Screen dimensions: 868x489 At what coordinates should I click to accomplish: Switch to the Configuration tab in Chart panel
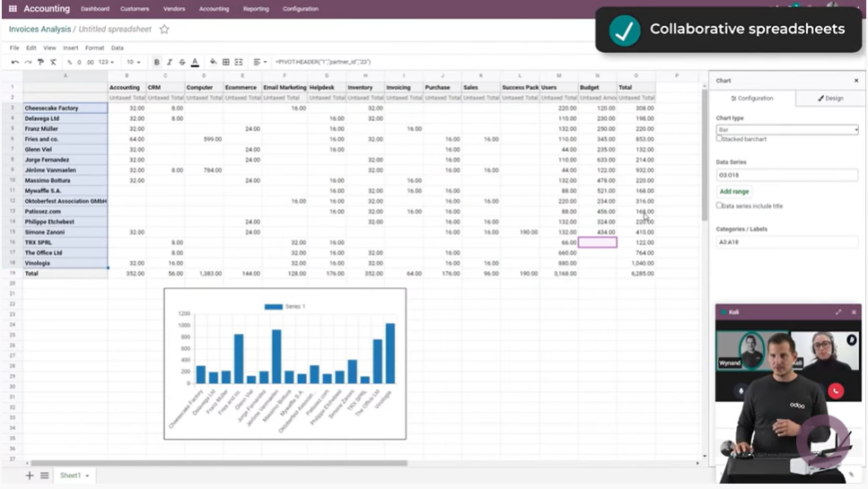pos(752,98)
